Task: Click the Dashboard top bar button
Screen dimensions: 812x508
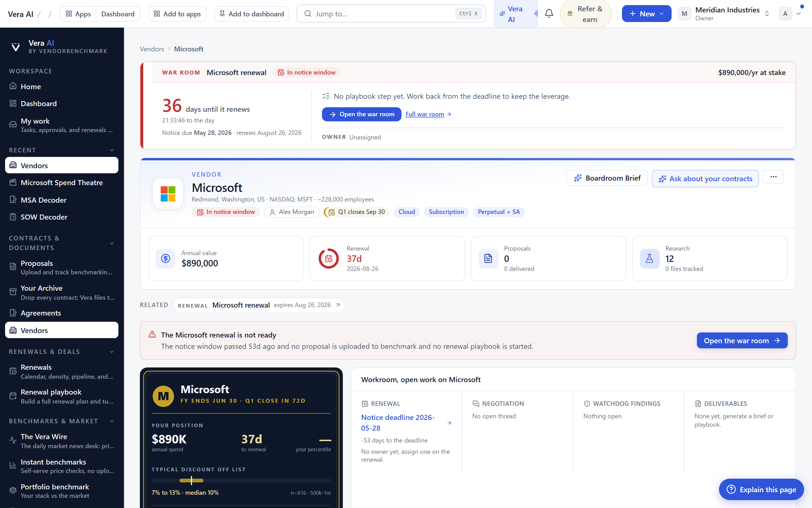Action: pos(118,14)
